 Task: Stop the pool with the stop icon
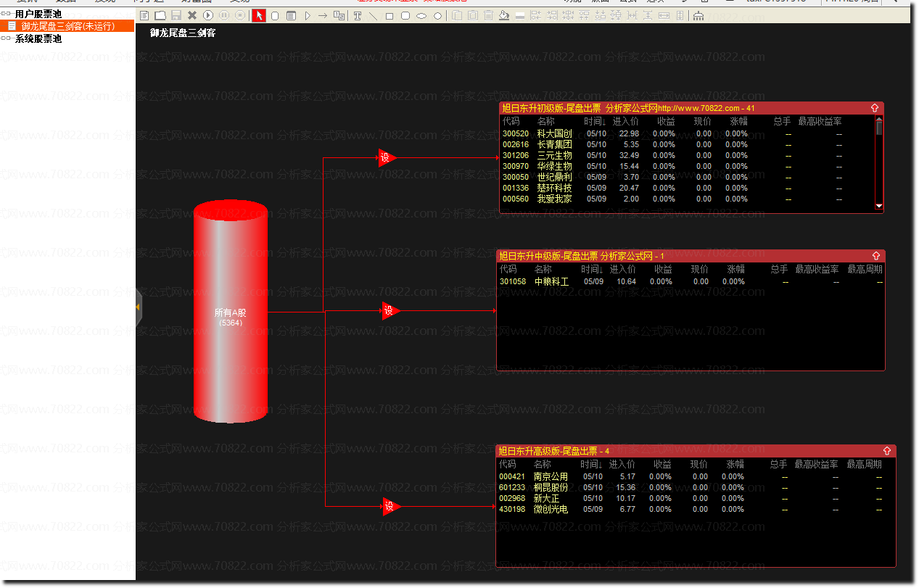(x=240, y=15)
